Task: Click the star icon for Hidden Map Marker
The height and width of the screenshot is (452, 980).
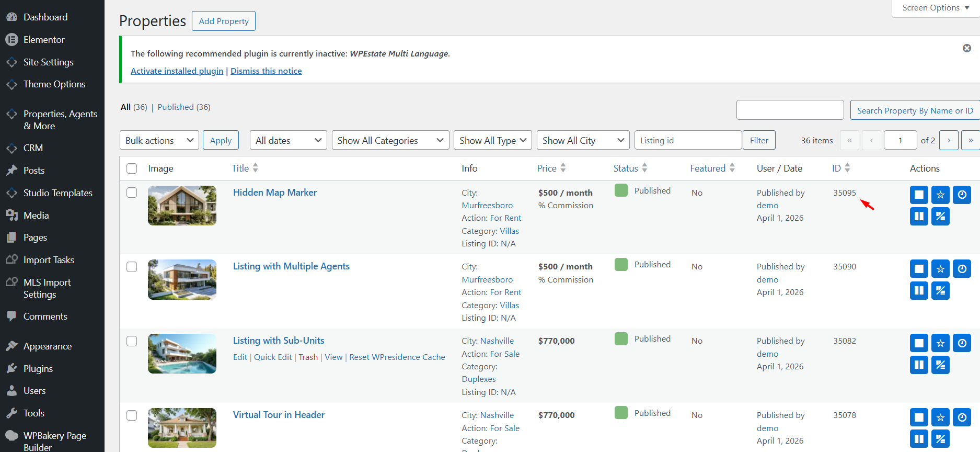Action: [940, 195]
